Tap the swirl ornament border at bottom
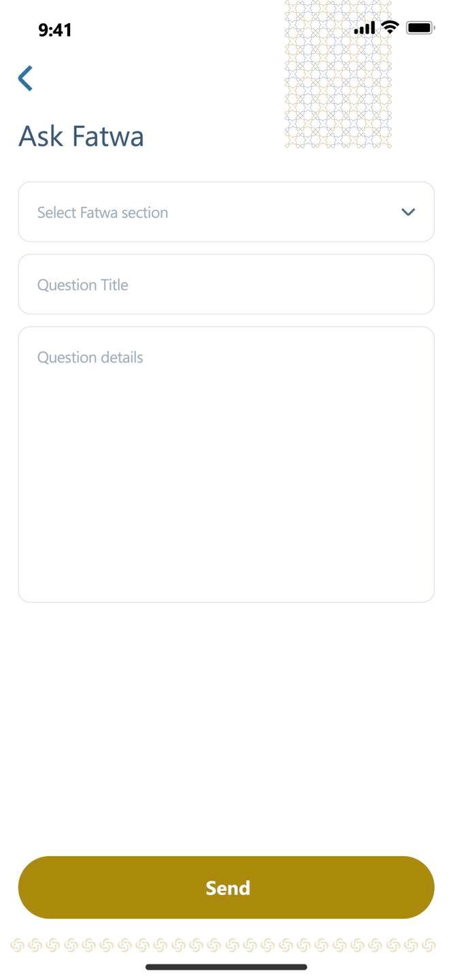Image resolution: width=453 pixels, height=980 pixels. 223,945
